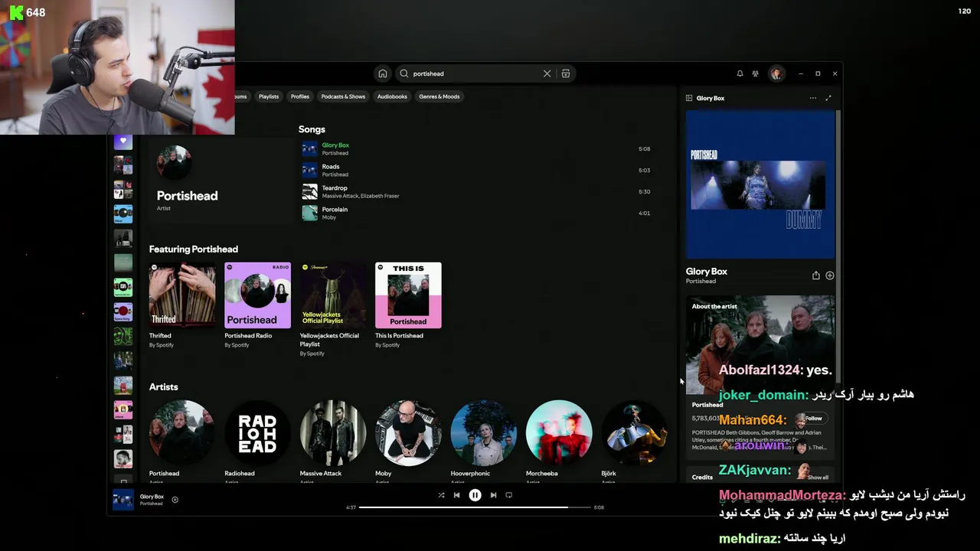Expand Now Playing panel to full screen
The height and width of the screenshot is (551, 980).
point(828,98)
